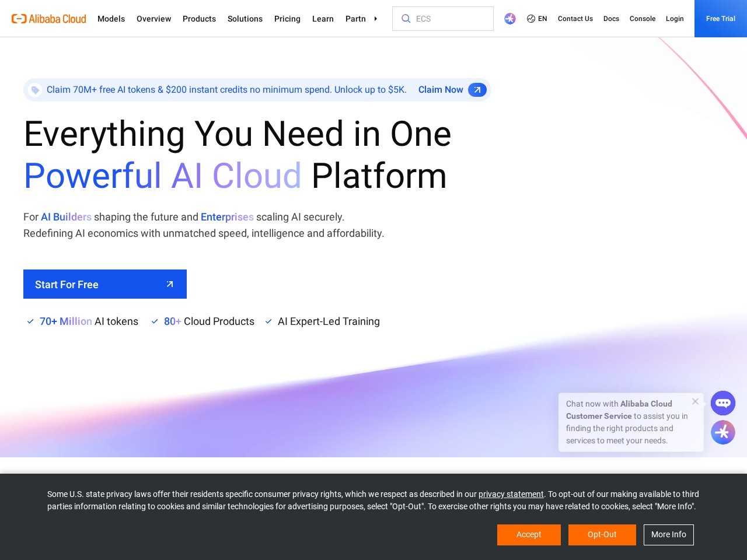The width and height of the screenshot is (747, 560).
Task: Accept the cookie privacy notice
Action: point(529,535)
